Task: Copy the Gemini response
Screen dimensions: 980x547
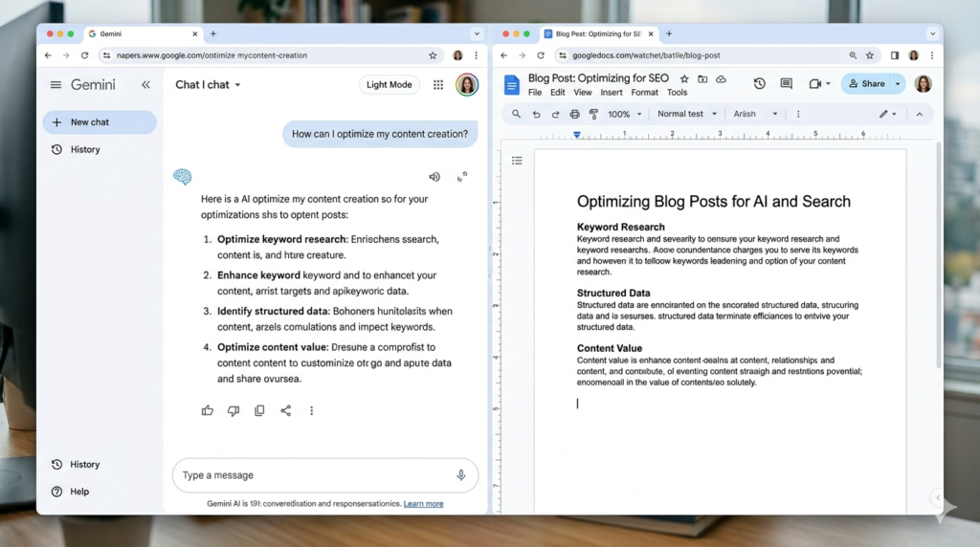Action: coord(259,411)
